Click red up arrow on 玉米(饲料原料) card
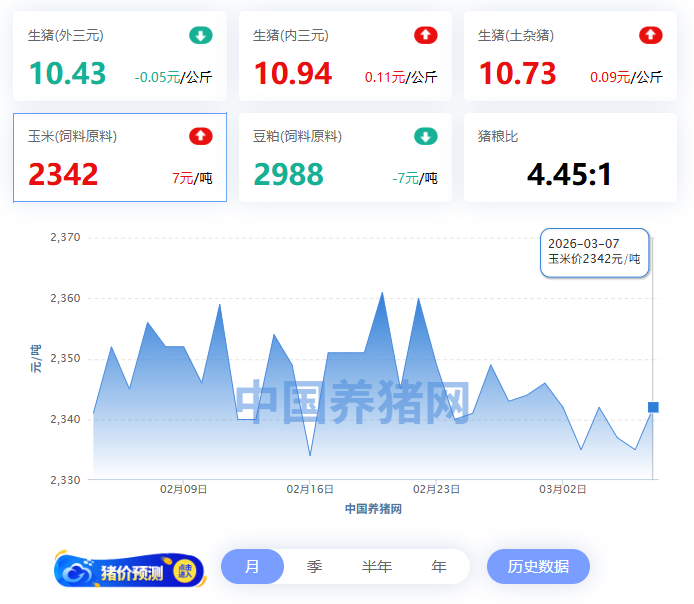The height and width of the screenshot is (604, 694). (201, 136)
